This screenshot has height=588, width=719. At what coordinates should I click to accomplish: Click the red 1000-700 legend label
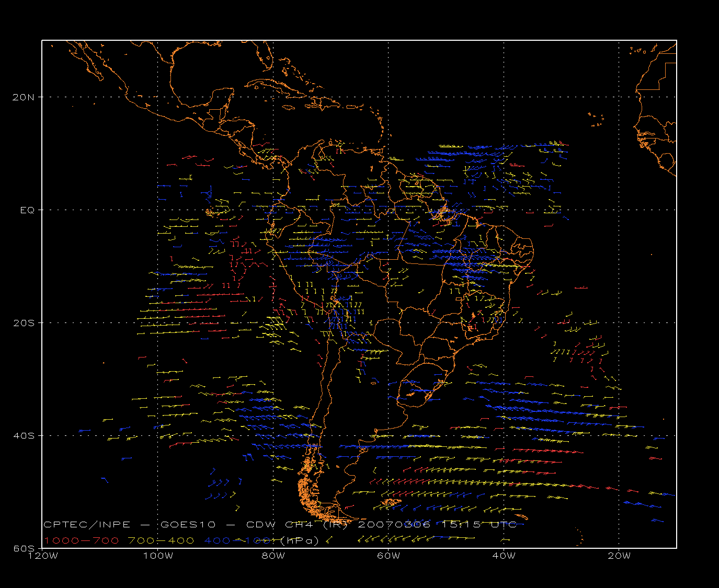tap(81, 540)
